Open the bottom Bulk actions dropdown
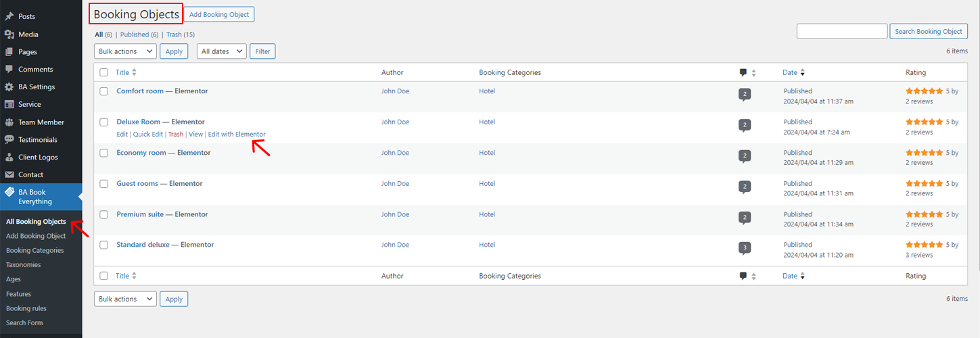This screenshot has height=338, width=980. (125, 299)
